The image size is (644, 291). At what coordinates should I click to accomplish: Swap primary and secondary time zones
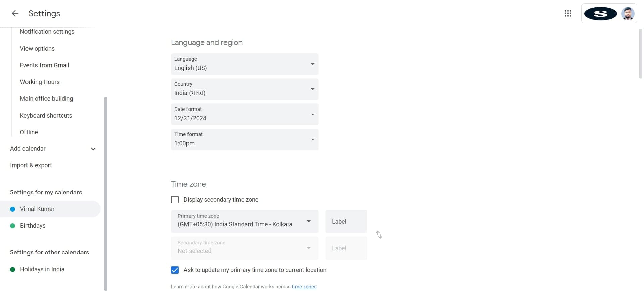click(379, 235)
